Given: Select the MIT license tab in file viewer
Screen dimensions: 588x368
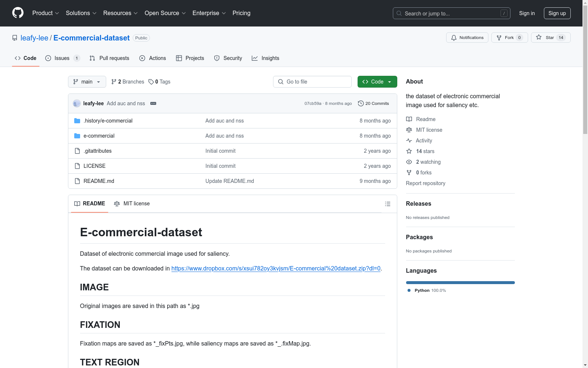Looking at the screenshot, I should click(x=132, y=204).
